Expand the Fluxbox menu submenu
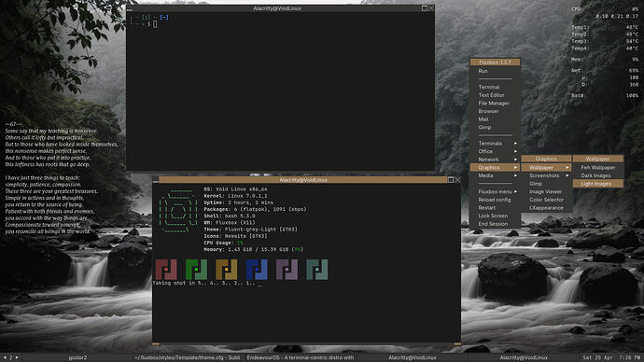Image resolution: width=644 pixels, height=362 pixels. tap(495, 191)
